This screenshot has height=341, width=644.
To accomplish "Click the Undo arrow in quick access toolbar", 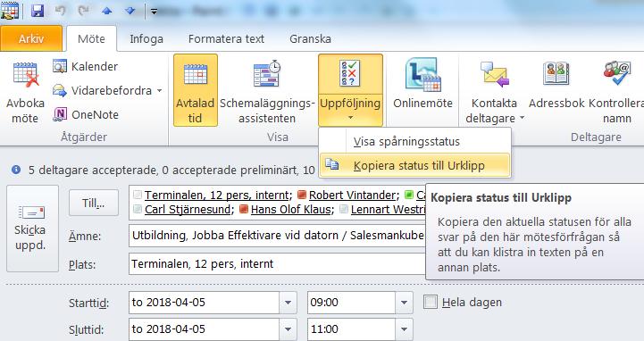I will point(60,11).
